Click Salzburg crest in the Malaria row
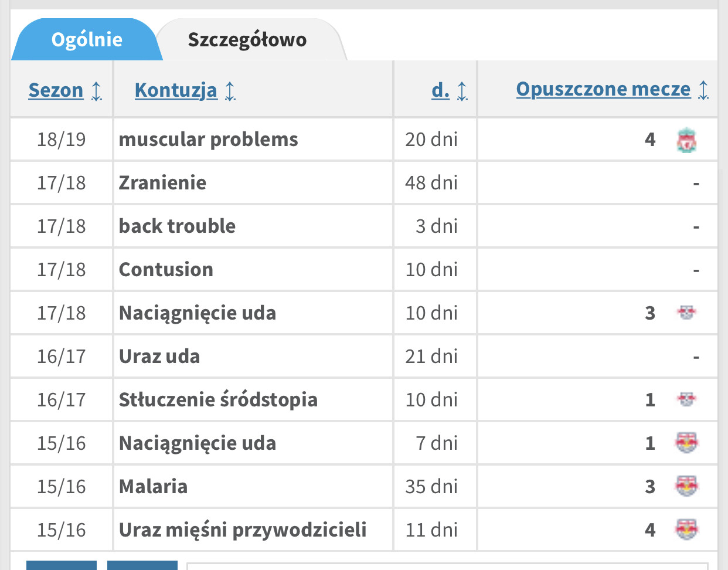Screen dimensions: 728x570 (x=686, y=486)
